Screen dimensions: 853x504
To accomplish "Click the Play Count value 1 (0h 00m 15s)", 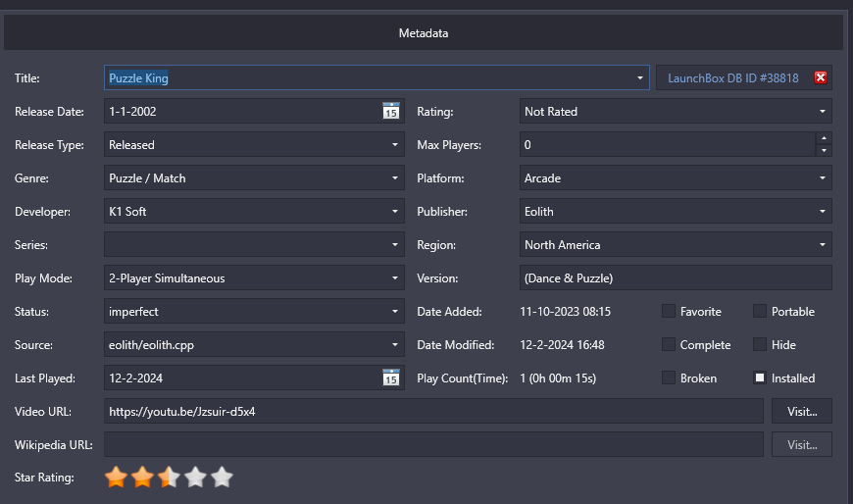I will (x=558, y=378).
